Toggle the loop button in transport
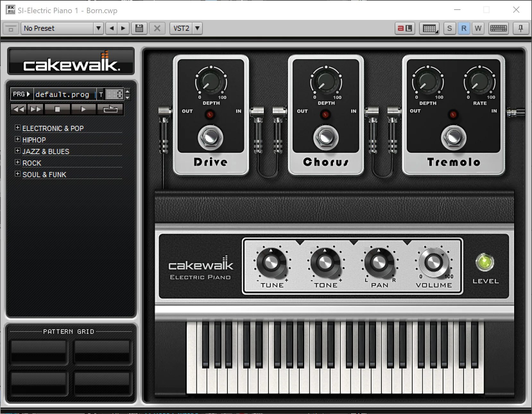 click(110, 109)
